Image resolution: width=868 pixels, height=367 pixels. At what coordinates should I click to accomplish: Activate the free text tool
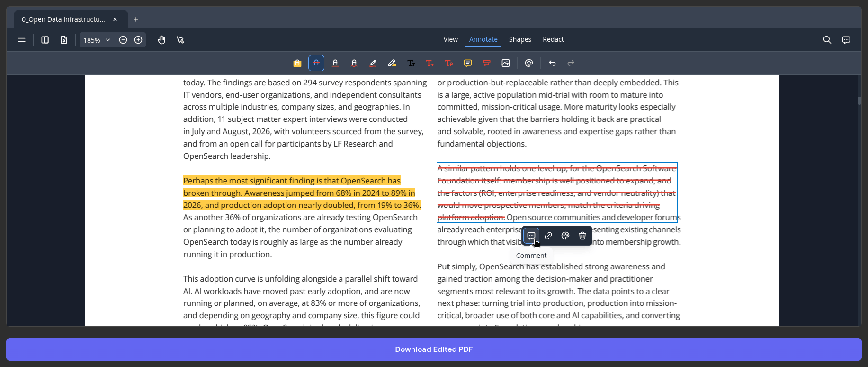click(411, 63)
